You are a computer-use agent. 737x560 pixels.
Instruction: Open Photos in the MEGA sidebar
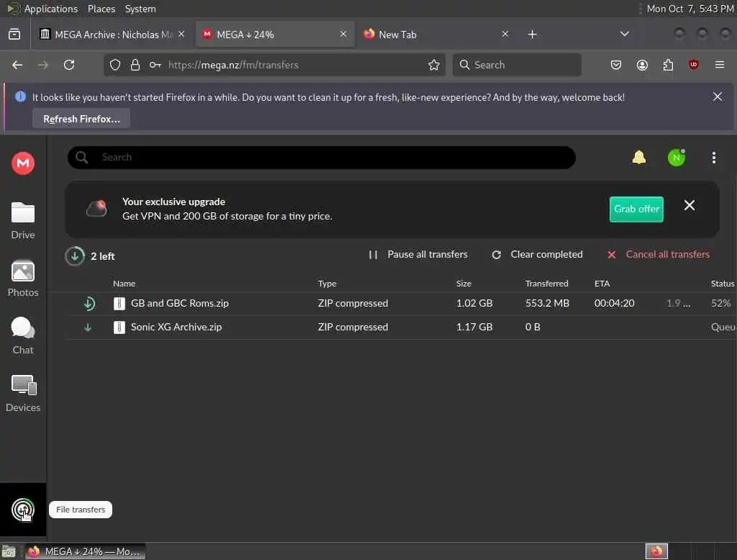tap(22, 279)
